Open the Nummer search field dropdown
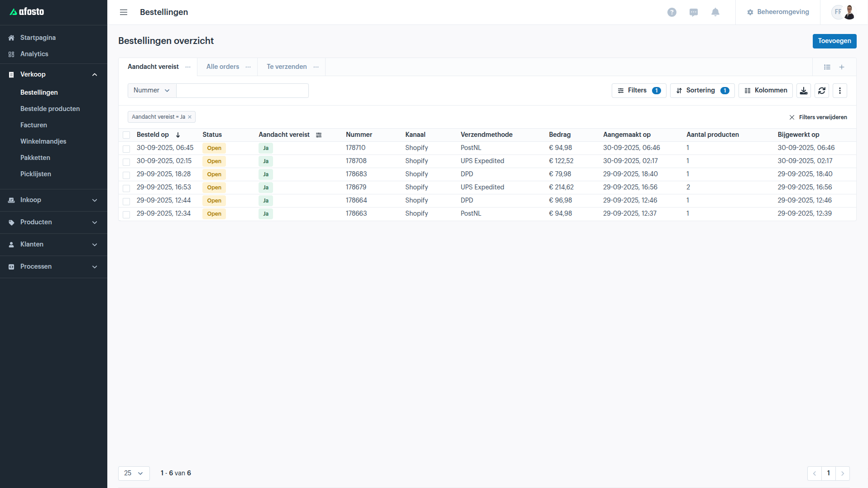 click(x=152, y=91)
